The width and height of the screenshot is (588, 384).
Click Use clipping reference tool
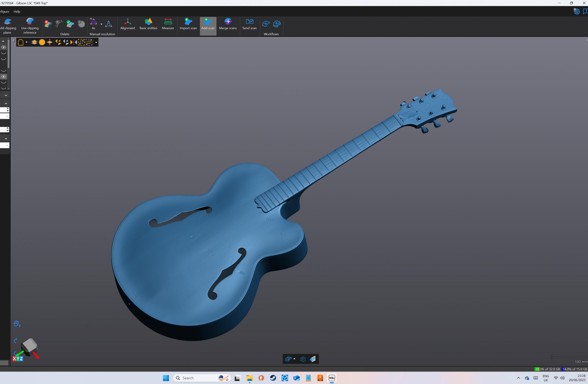point(30,26)
